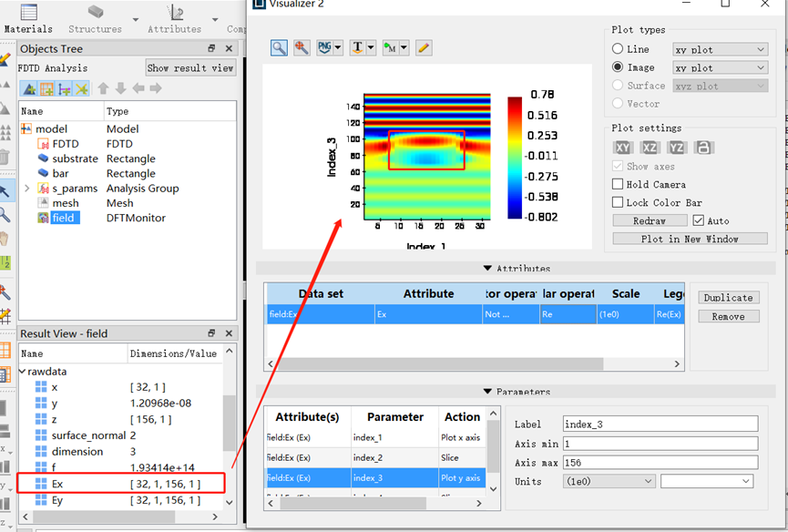Set view to XZ in Plot settings

tap(650, 148)
